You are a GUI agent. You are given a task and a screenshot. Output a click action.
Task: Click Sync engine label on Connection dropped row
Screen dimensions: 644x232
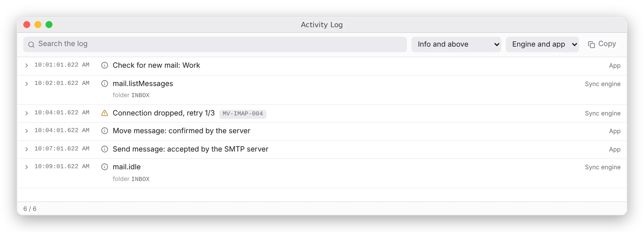(602, 113)
